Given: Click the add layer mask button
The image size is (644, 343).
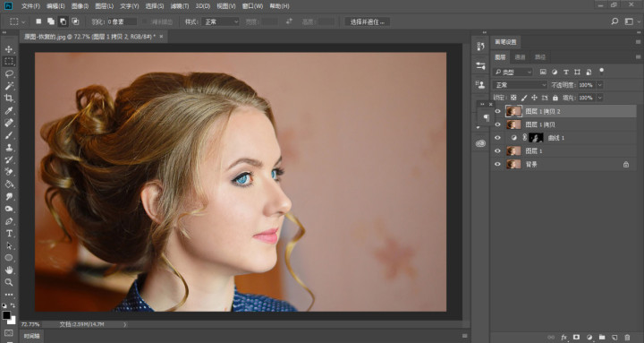Looking at the screenshot, I should pyautogui.click(x=576, y=338).
